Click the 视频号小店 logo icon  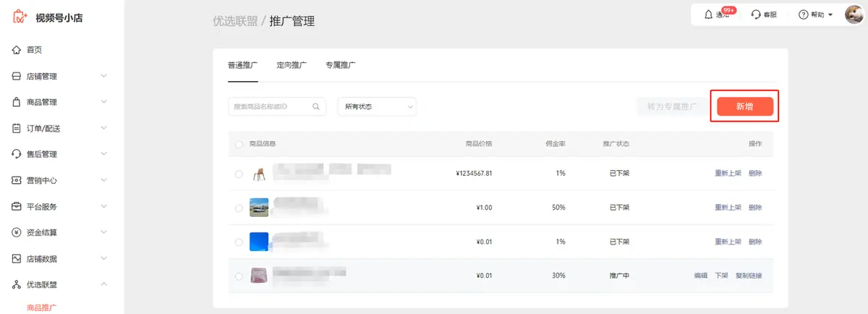tap(20, 17)
